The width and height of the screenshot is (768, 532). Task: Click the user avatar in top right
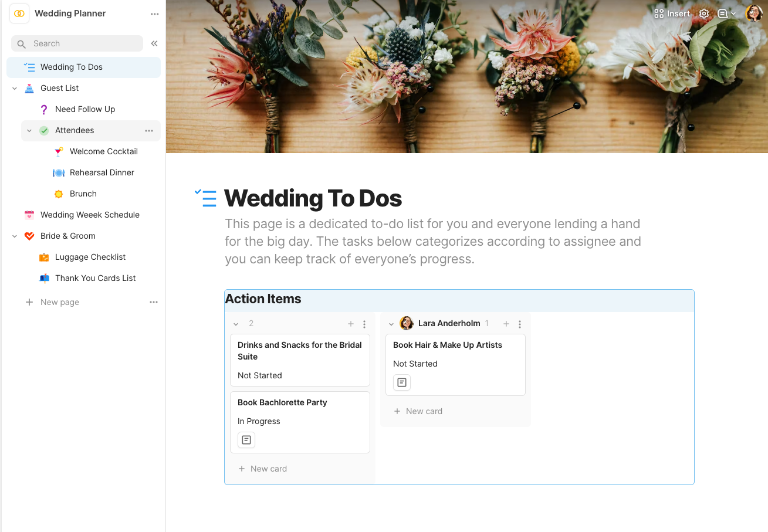(x=754, y=13)
